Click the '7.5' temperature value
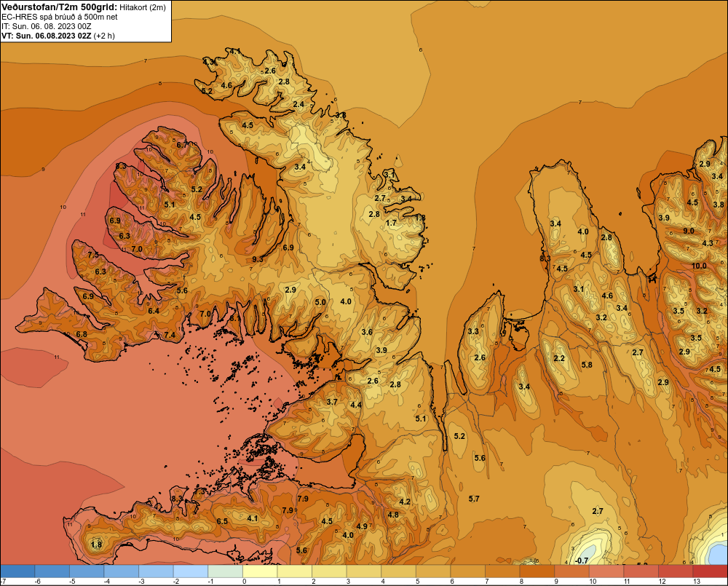The image size is (728, 586). click(x=93, y=255)
